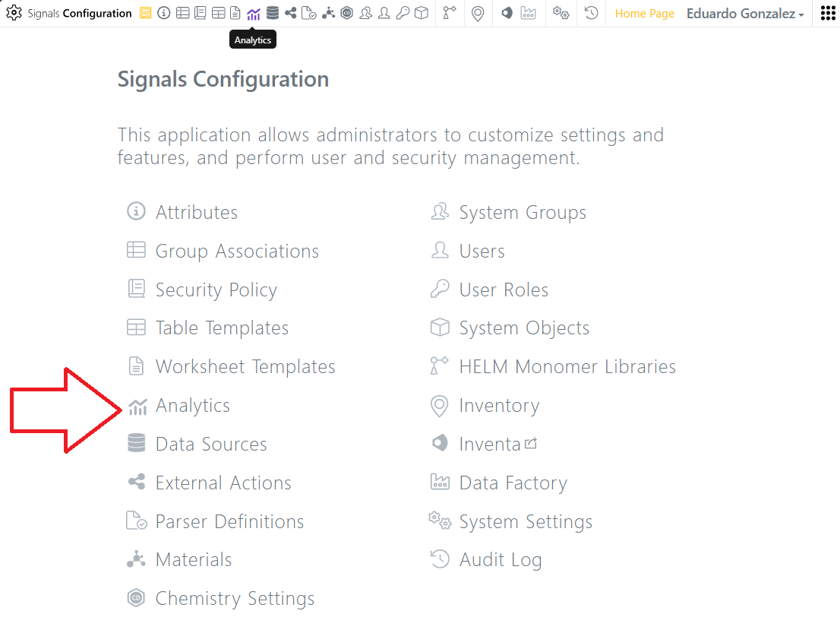Expand the Eduardo Gonzalez user dropdown

[744, 14]
